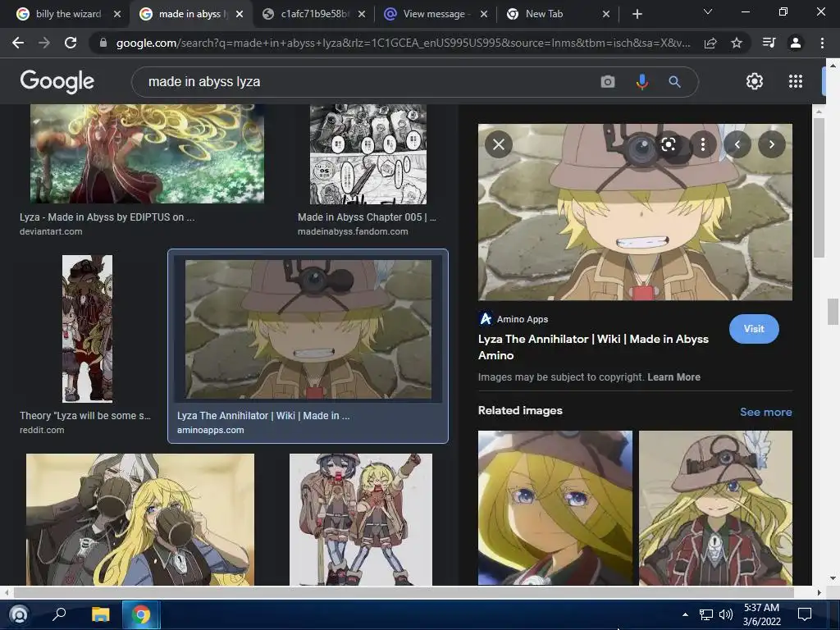Bookmark this page with the star

point(737,43)
